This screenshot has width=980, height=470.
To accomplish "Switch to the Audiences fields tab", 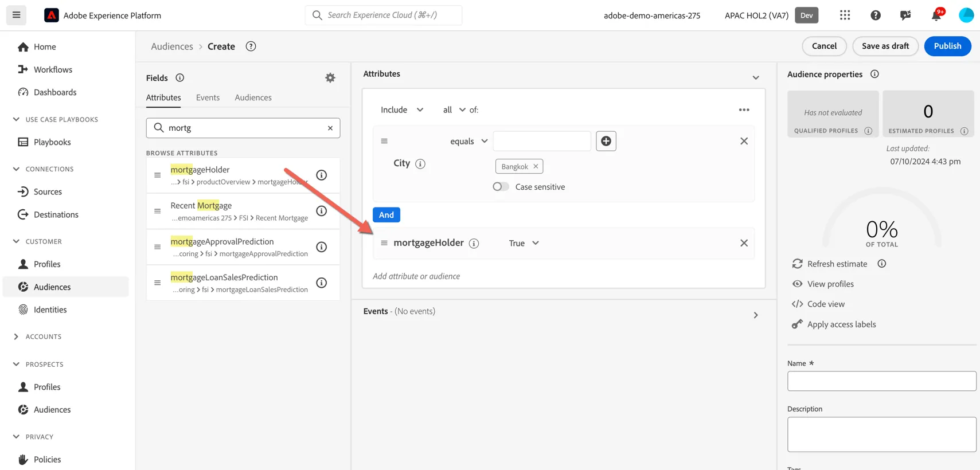I will point(253,97).
